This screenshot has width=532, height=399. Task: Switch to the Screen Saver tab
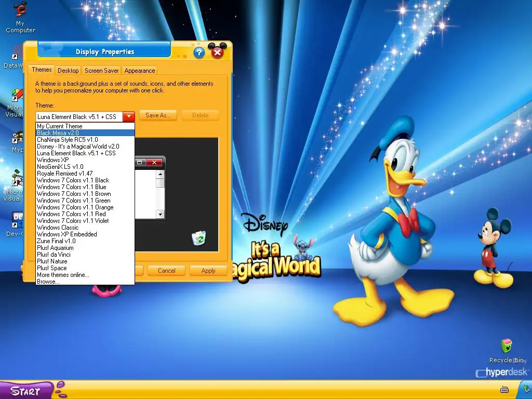(x=101, y=71)
